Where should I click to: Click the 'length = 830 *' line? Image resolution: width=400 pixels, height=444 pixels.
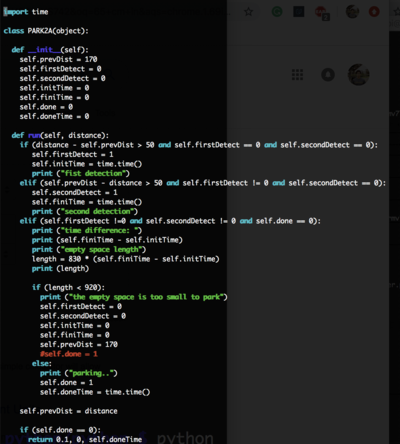[x=126, y=259]
